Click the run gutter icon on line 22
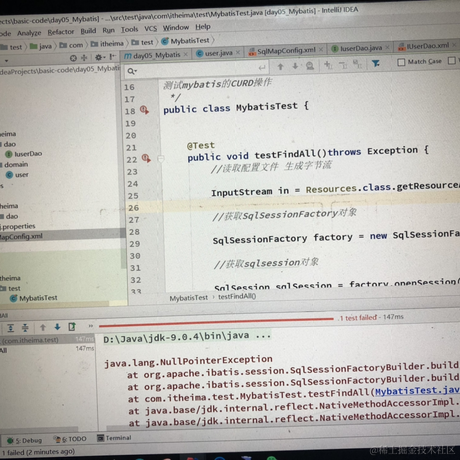460x460 pixels. [x=146, y=158]
